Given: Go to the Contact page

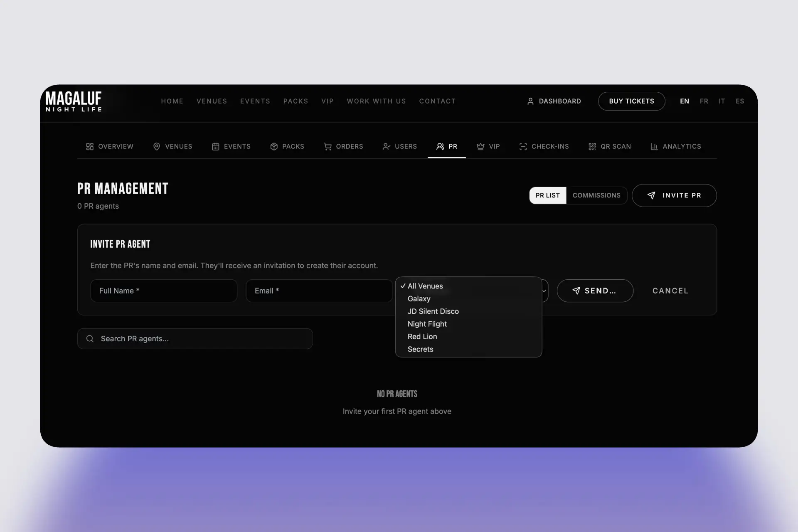Looking at the screenshot, I should coord(437,101).
